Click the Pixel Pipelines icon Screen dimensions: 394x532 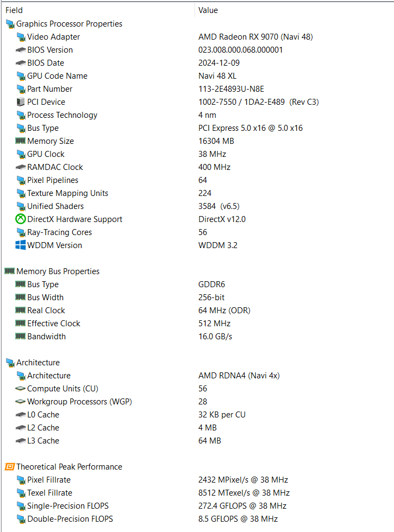tap(21, 180)
